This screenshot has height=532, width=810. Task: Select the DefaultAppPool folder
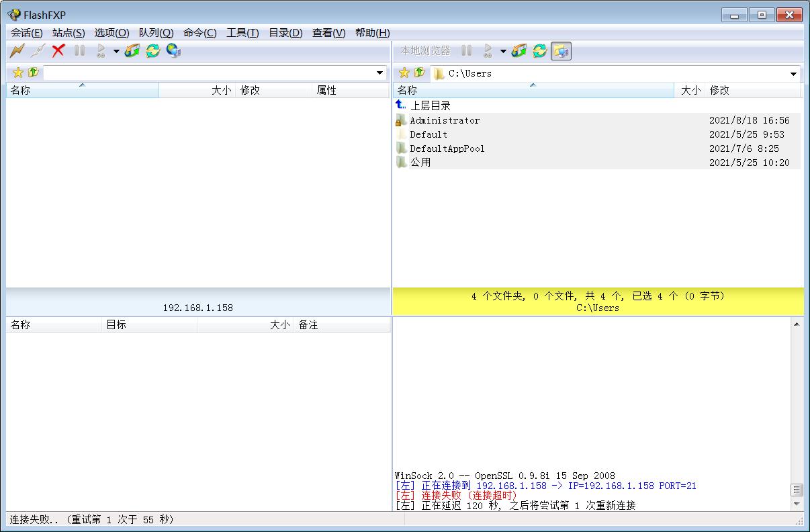tap(447, 148)
